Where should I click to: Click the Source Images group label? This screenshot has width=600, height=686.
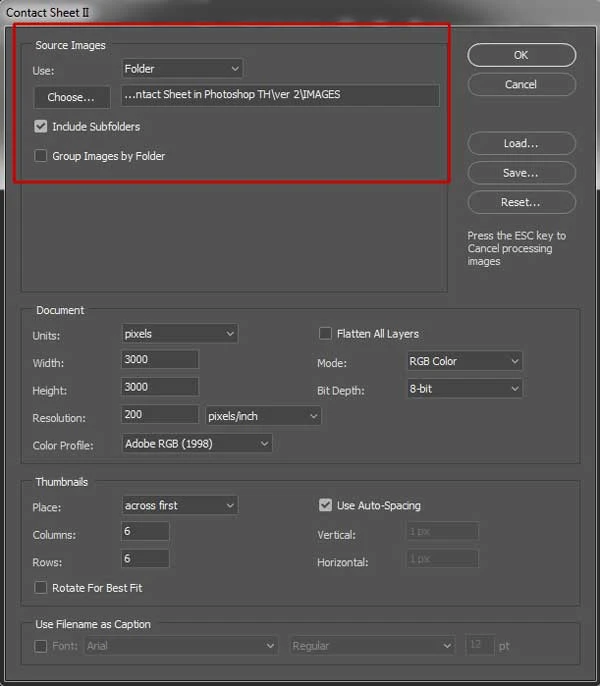70,46
